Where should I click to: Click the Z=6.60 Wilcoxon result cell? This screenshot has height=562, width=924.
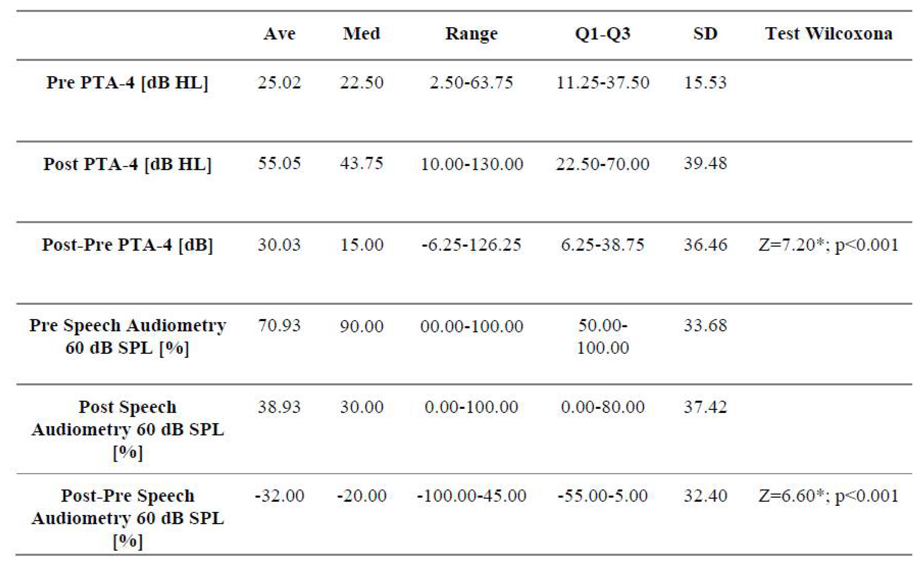click(x=828, y=496)
